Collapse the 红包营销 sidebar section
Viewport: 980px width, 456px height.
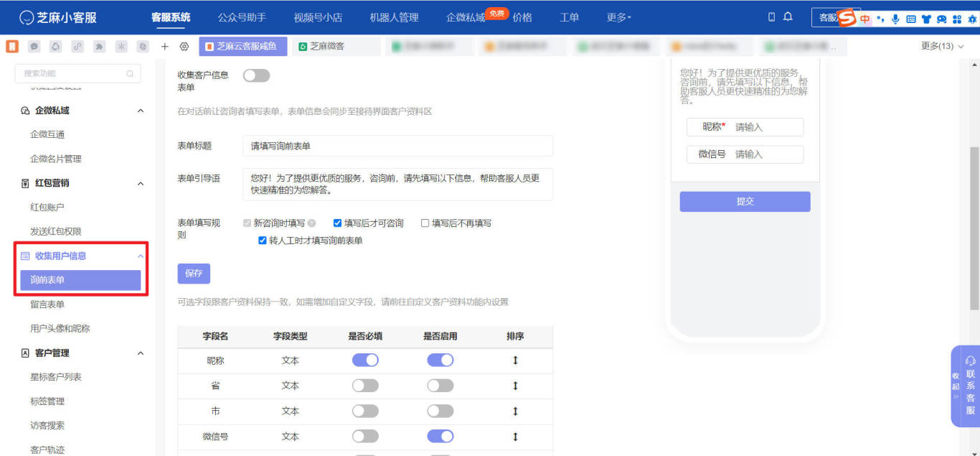pos(140,182)
